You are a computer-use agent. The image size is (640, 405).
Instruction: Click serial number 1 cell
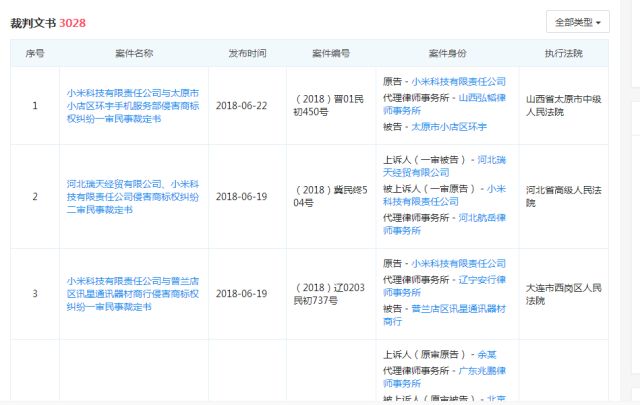35,106
